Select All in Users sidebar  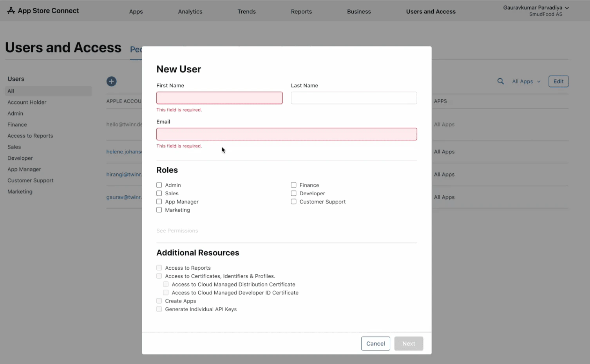49,91
